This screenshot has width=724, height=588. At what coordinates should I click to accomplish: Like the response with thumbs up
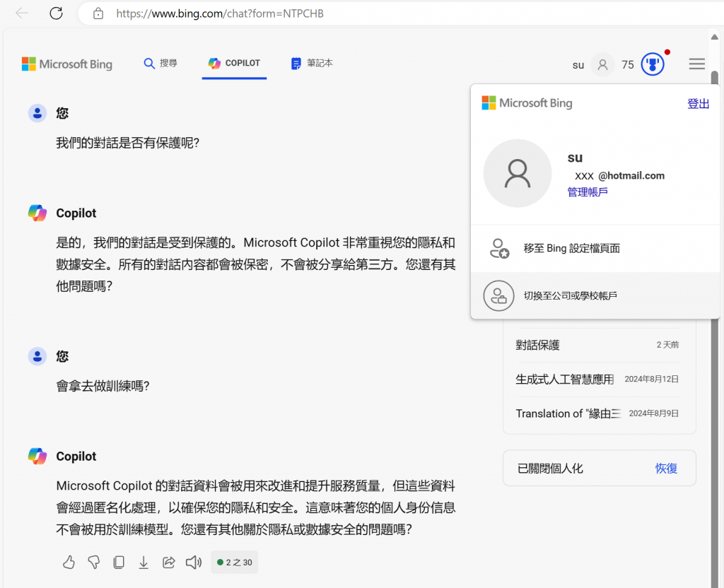point(69,562)
